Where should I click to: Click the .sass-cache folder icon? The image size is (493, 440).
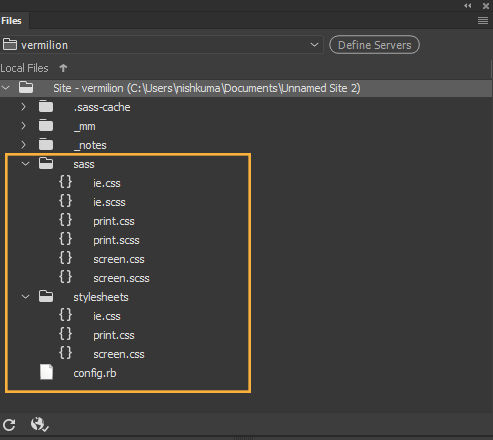click(x=46, y=107)
